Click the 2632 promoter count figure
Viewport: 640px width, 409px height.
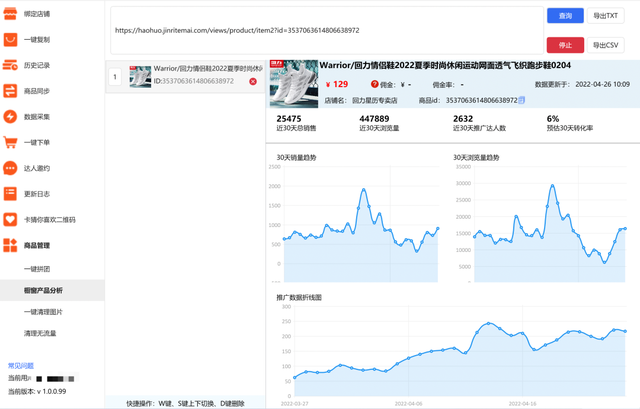pos(463,119)
